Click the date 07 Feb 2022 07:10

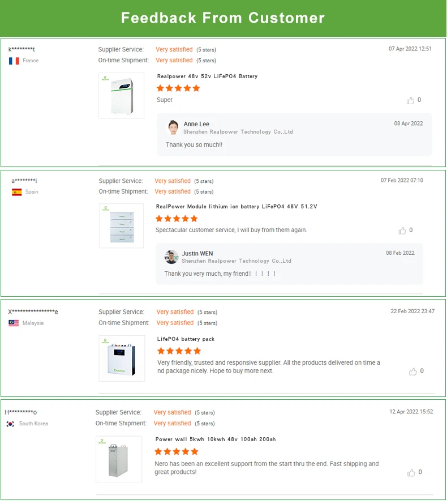point(402,180)
